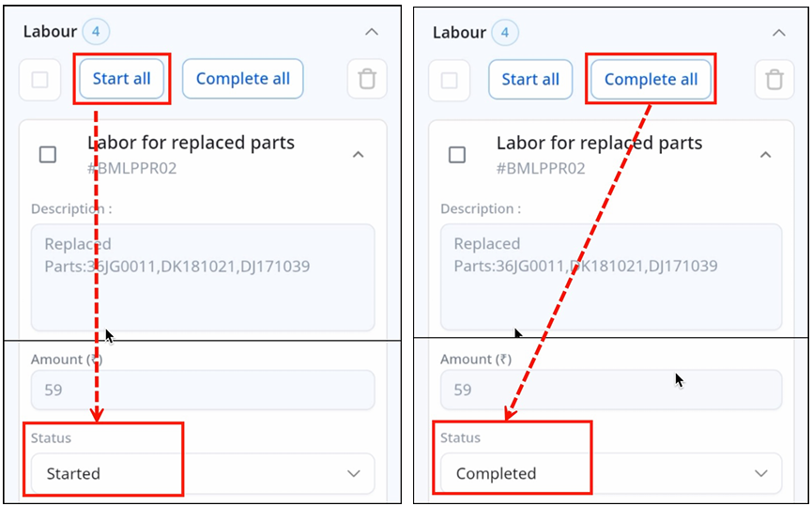The height and width of the screenshot is (506, 812).
Task: Click the Amount field in the right panel
Action: (610, 390)
